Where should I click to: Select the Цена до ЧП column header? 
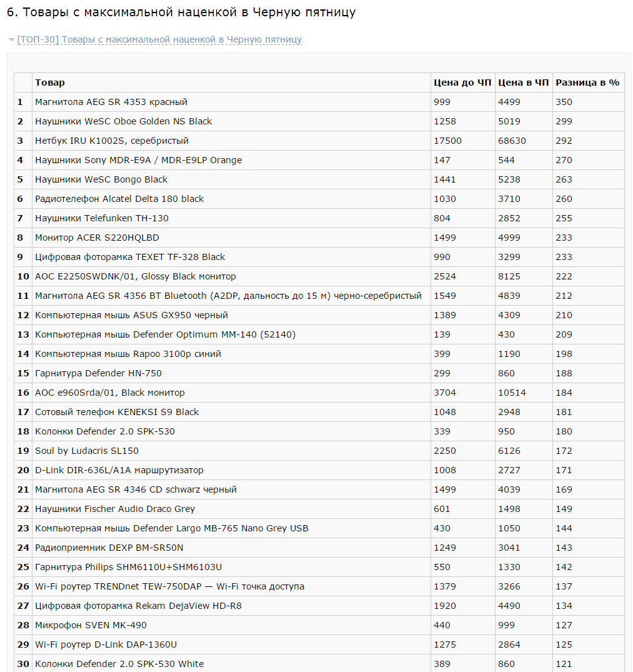point(462,83)
